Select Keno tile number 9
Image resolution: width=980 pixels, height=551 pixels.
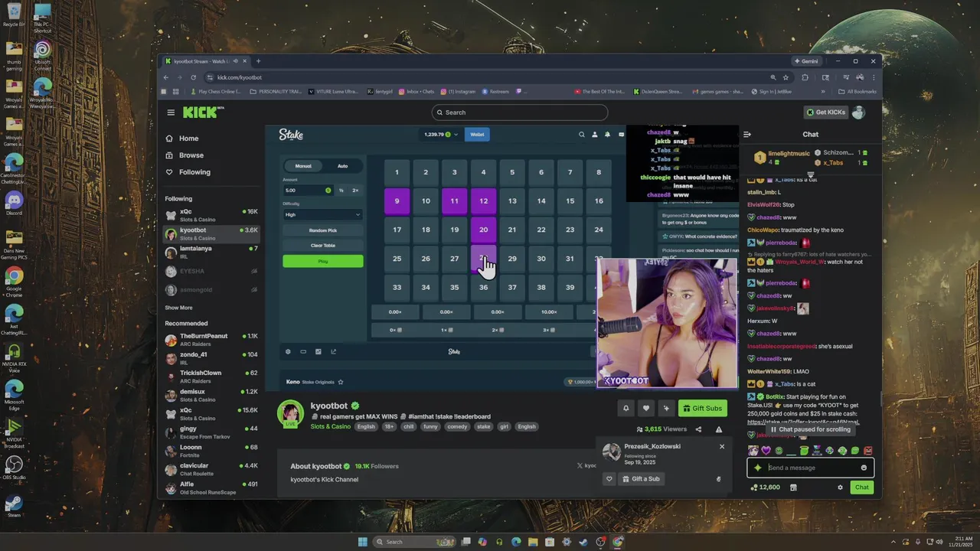point(397,201)
